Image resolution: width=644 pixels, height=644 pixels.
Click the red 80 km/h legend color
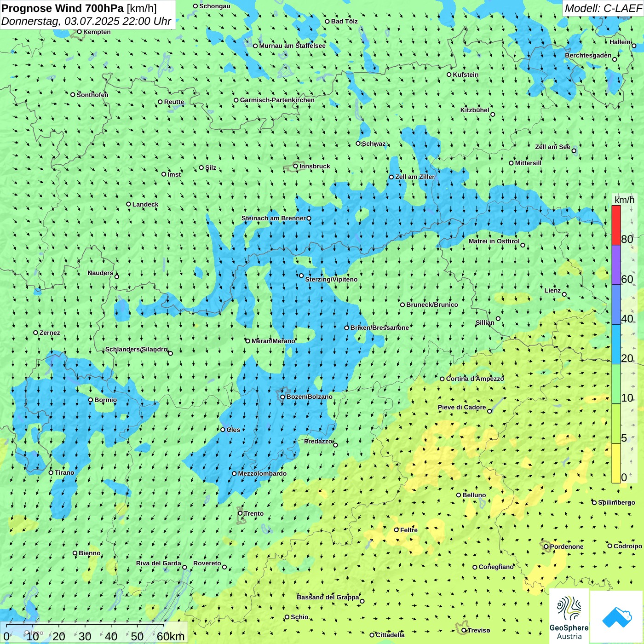(616, 225)
